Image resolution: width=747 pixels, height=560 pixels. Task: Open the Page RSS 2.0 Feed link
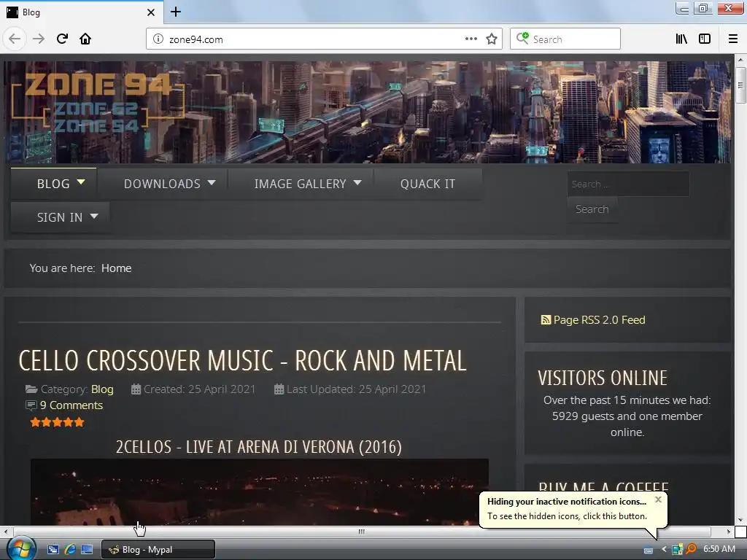click(599, 320)
